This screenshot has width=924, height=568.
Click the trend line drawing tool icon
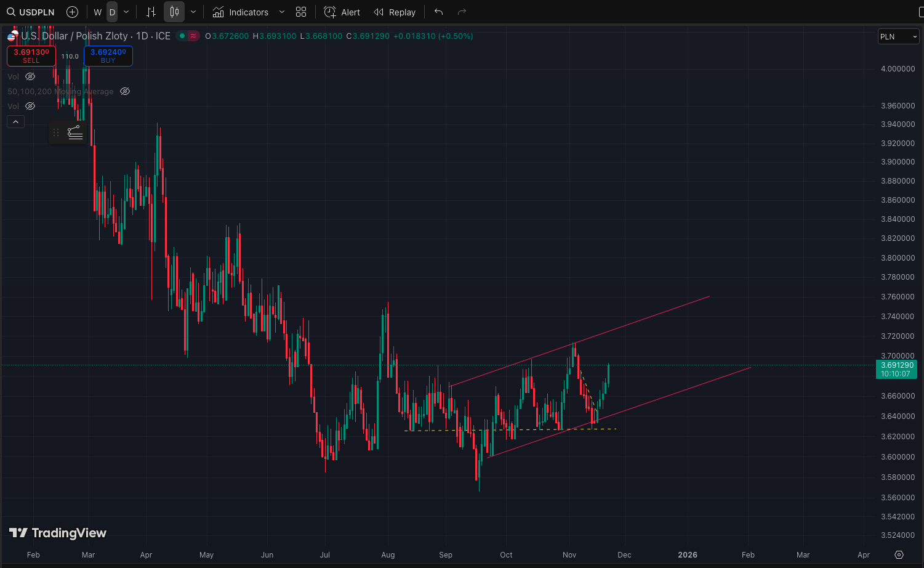75,132
